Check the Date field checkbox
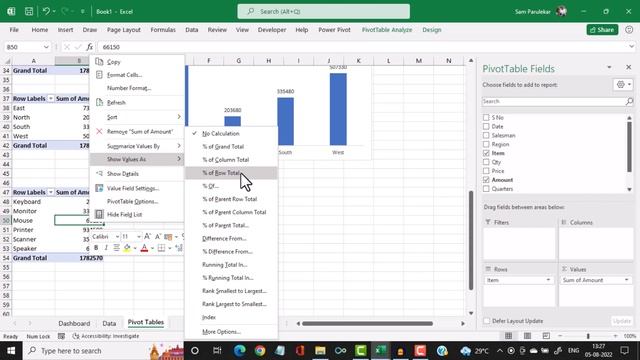 point(486,127)
